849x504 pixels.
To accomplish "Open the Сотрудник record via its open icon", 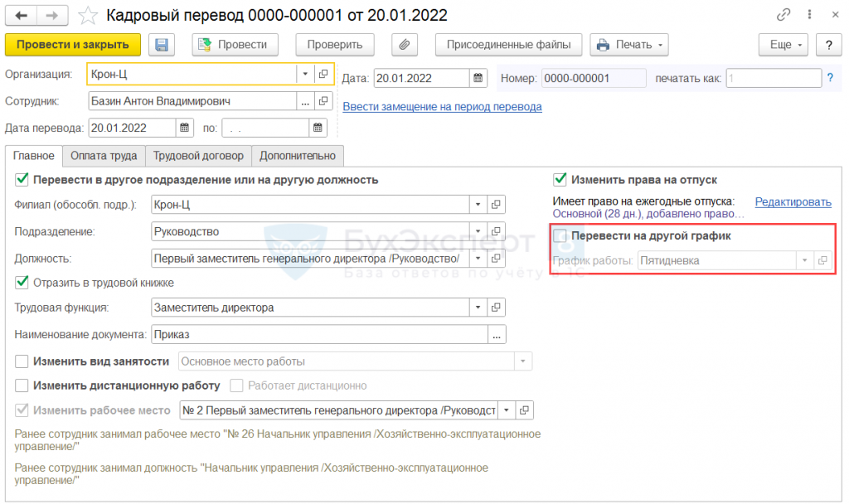I will pos(323,100).
